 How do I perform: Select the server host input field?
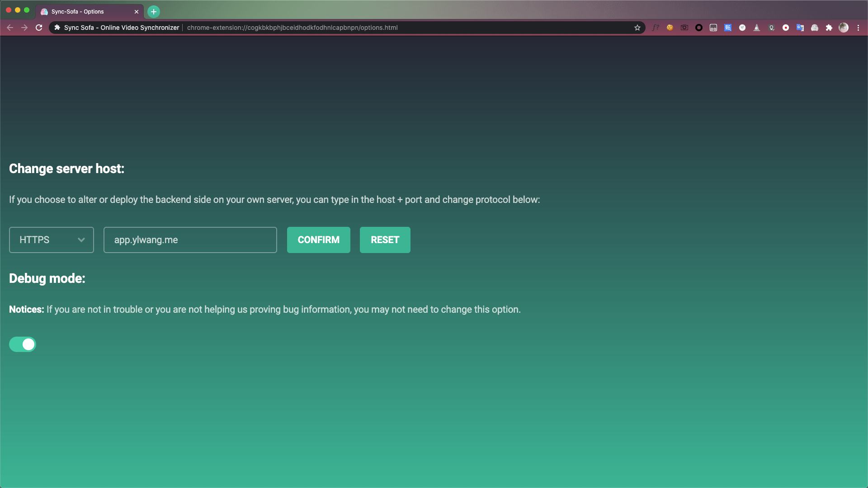tap(190, 239)
